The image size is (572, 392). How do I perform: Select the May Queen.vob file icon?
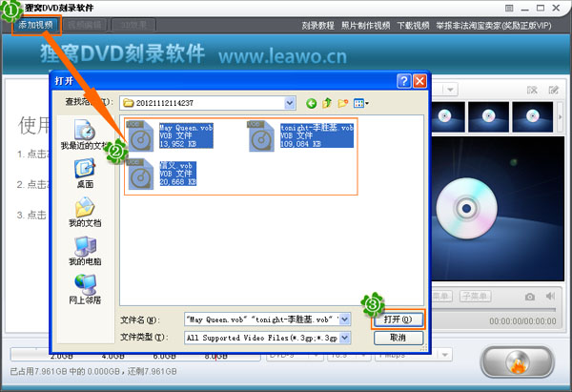(140, 135)
